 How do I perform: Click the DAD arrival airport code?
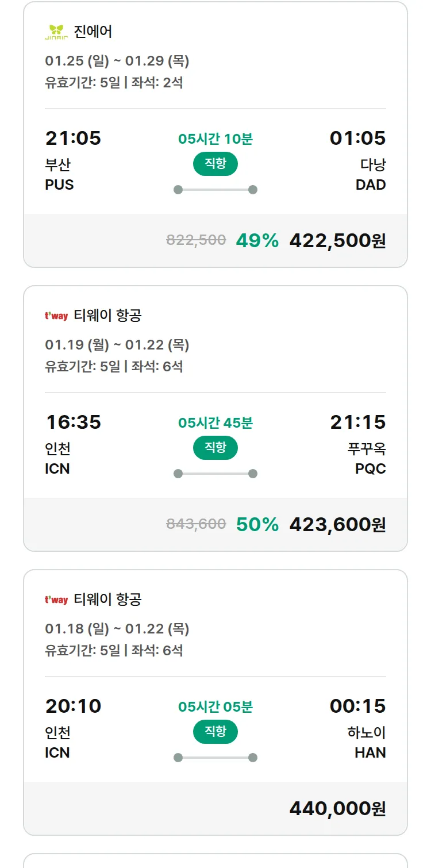point(371,185)
